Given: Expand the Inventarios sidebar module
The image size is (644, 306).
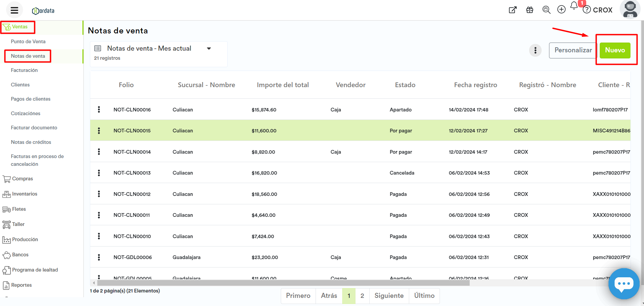Looking at the screenshot, I should [24, 194].
